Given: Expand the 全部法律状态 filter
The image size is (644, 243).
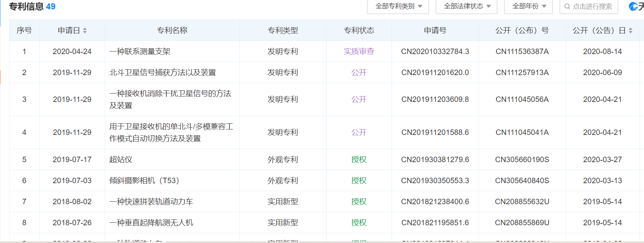Looking at the screenshot, I should (x=466, y=7).
